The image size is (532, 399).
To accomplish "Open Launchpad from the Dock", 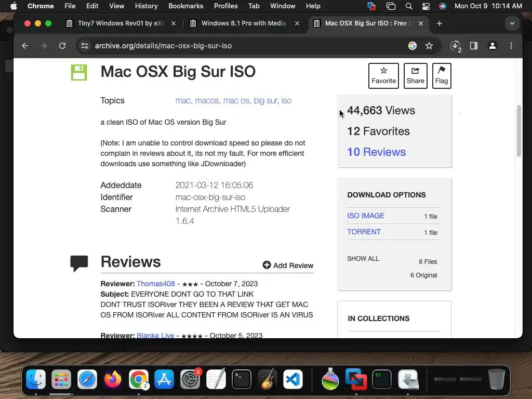I will [x=61, y=379].
